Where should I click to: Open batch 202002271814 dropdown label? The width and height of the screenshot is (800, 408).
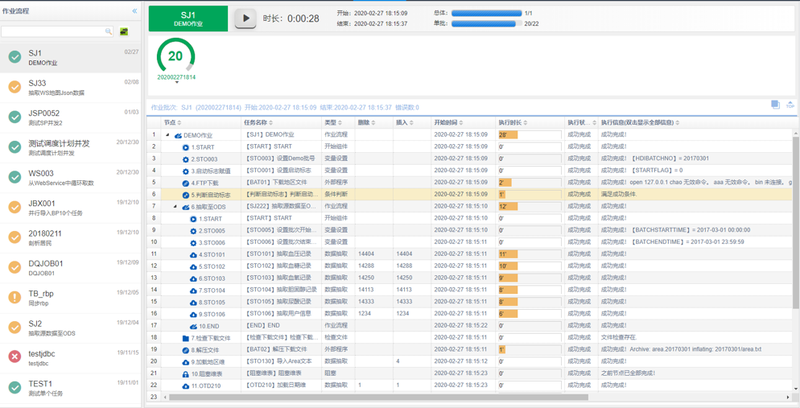click(x=176, y=78)
